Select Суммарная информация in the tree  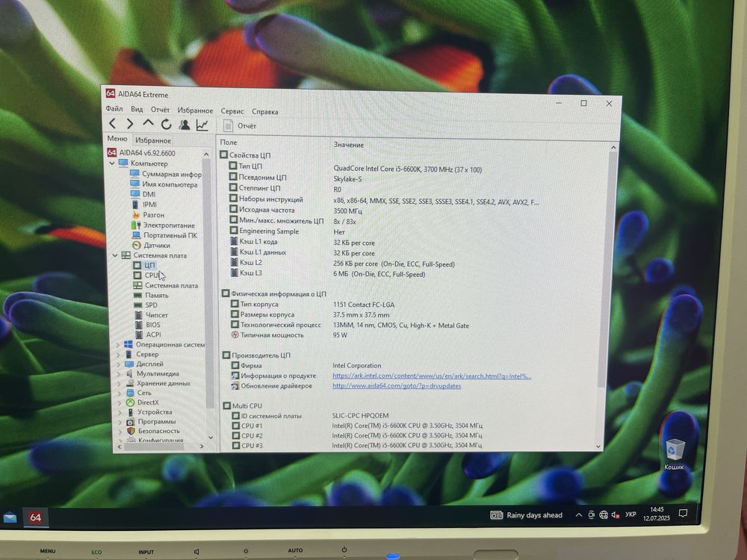[x=166, y=174]
